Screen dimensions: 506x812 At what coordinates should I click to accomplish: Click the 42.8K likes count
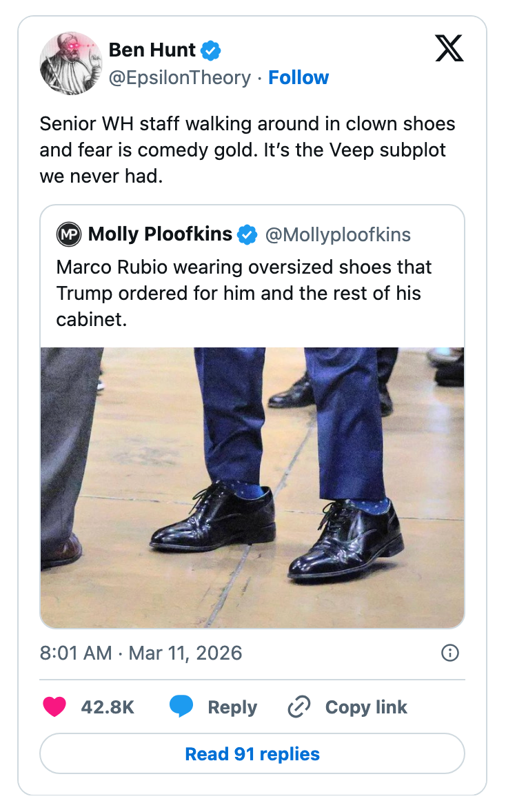108,707
